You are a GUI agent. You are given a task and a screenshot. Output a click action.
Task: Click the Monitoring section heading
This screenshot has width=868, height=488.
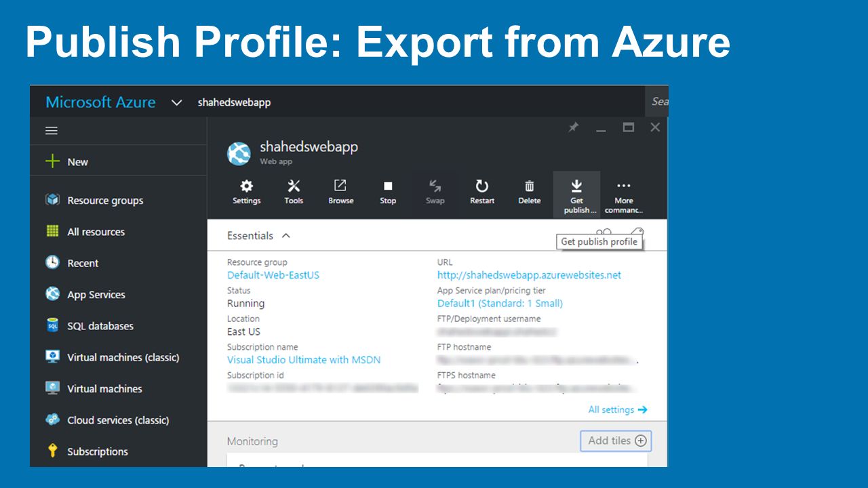coord(252,441)
